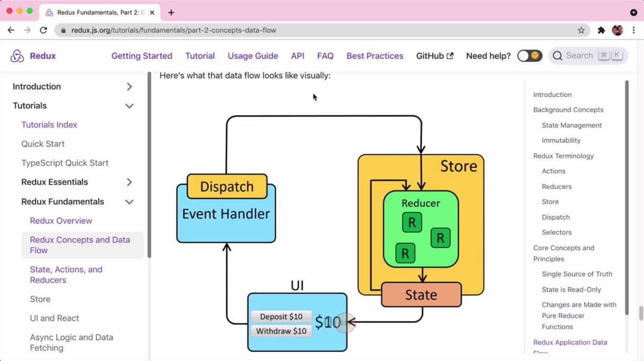
Task: Open the Usage Guide nav item
Action: pos(252,56)
